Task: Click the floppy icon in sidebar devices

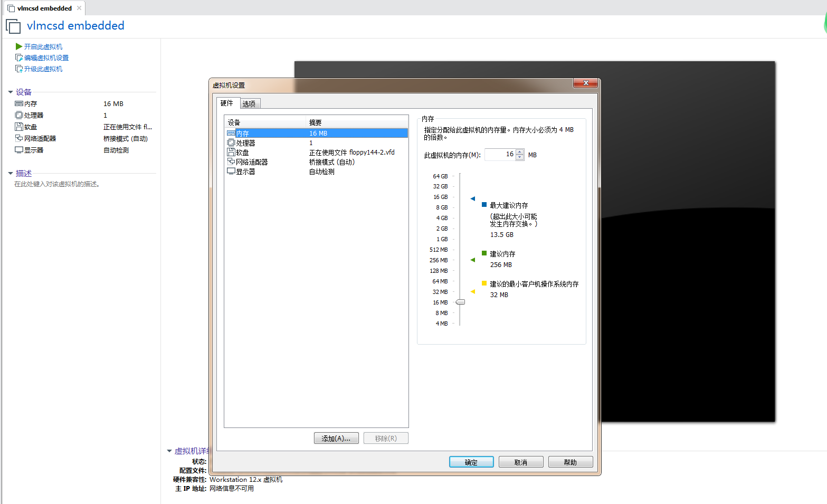Action: (x=19, y=127)
